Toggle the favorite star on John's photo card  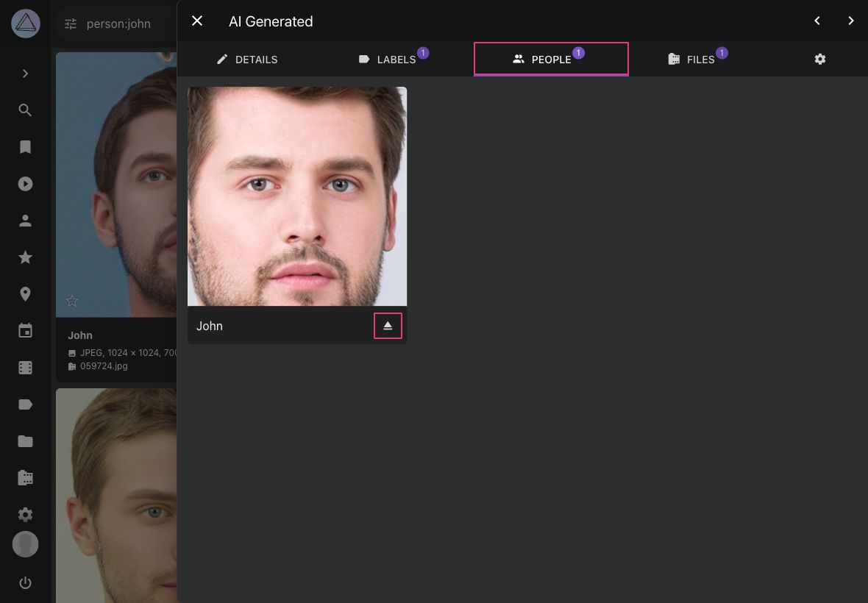click(x=71, y=301)
